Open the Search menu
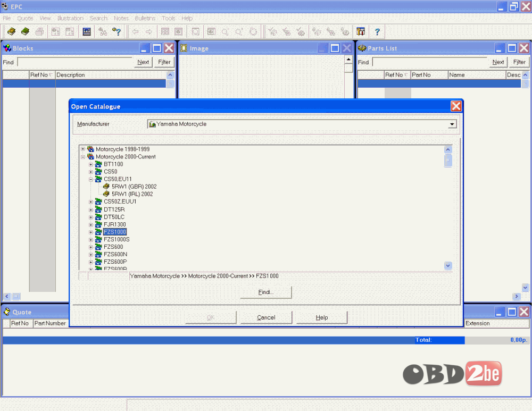Screen dimensions: 532x411 pos(98,18)
